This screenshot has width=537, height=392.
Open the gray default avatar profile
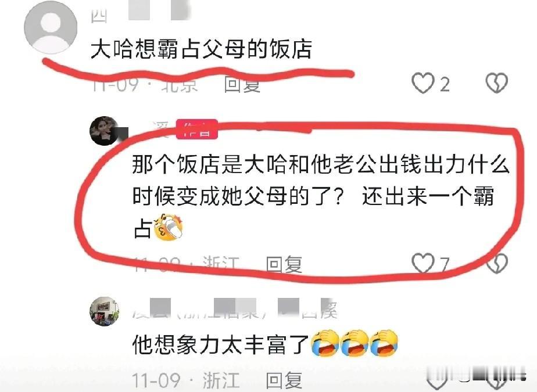51,27
